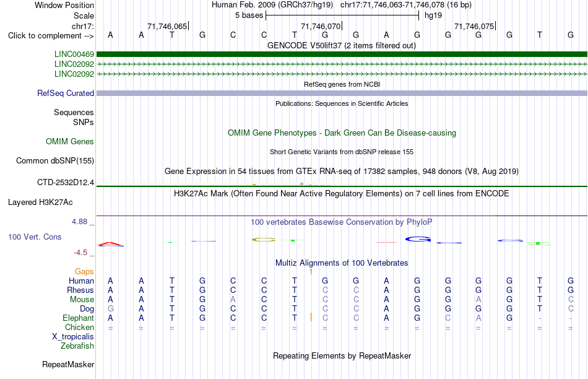This screenshot has width=588, height=379.
Task: Click the LINC00469 track label
Action: [x=74, y=54]
